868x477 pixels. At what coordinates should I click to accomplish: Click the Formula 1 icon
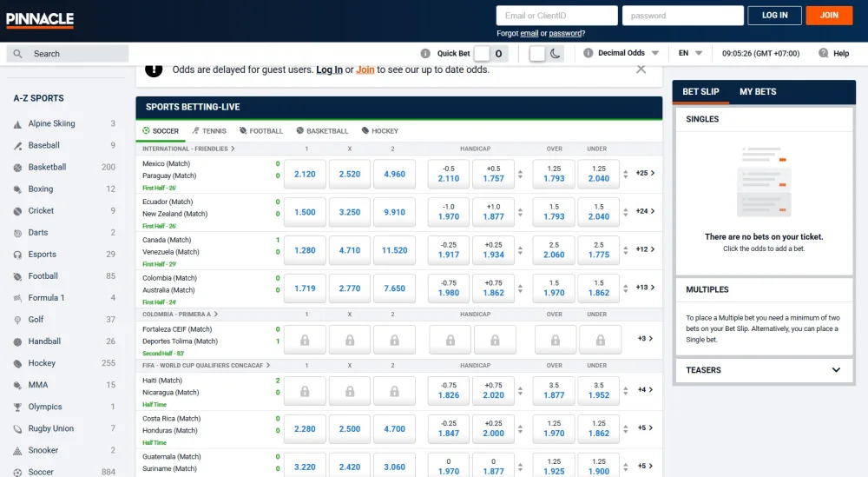(17, 298)
